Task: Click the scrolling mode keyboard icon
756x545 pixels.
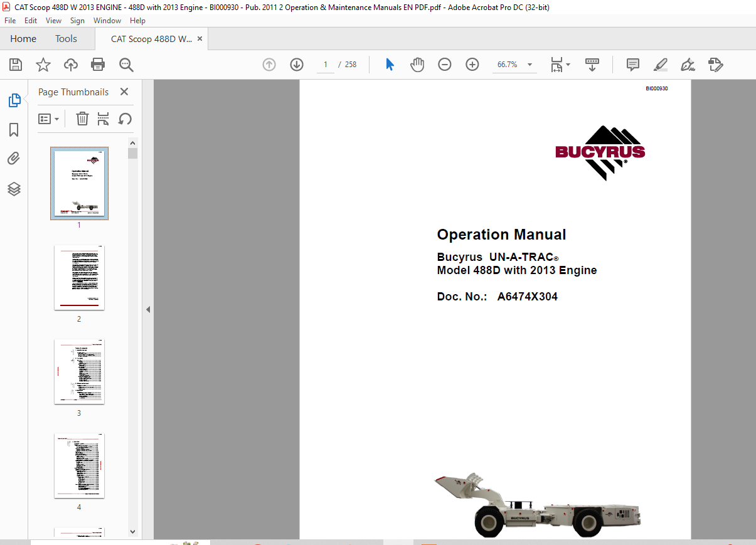Action: point(592,65)
